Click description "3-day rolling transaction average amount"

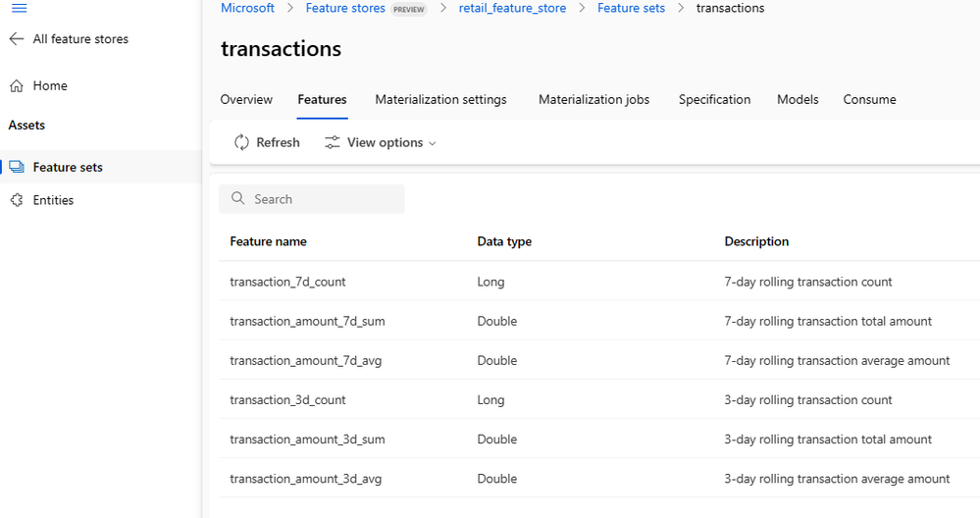click(x=837, y=479)
